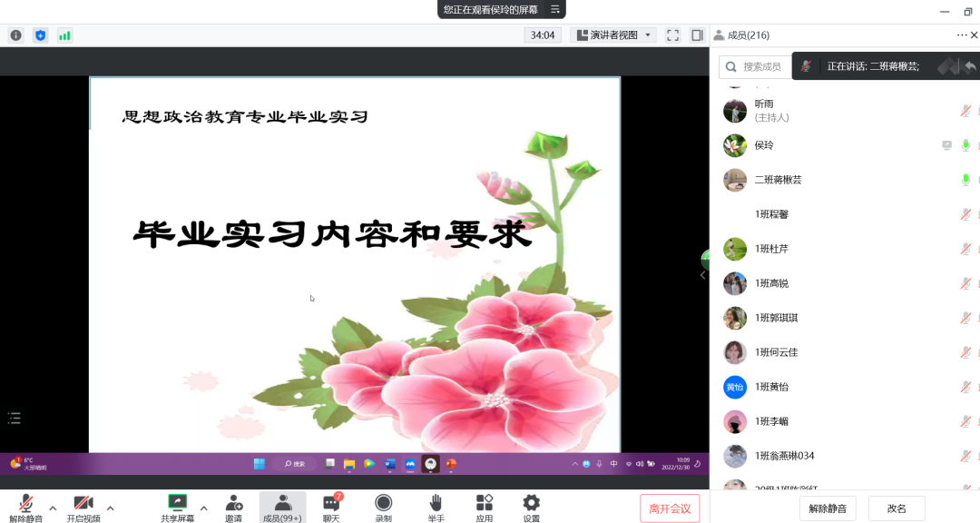980x523 pixels.
Task: Click the blue security shield icon
Action: (40, 35)
